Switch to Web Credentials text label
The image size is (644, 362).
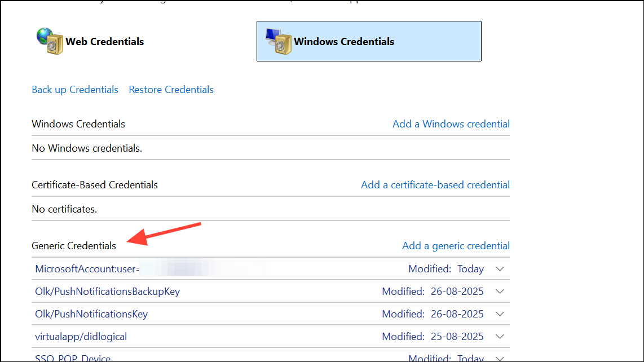pyautogui.click(x=105, y=42)
